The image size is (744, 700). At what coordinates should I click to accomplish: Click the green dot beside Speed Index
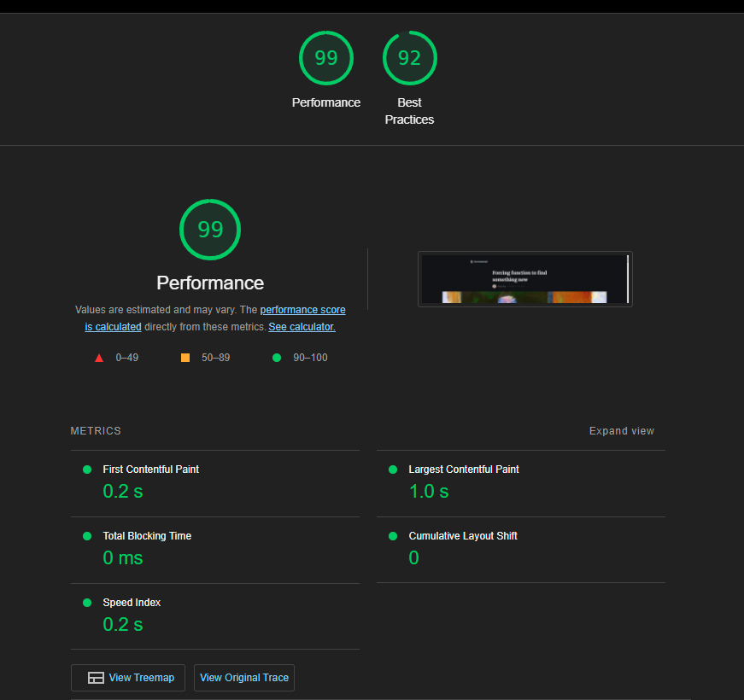coord(86,602)
